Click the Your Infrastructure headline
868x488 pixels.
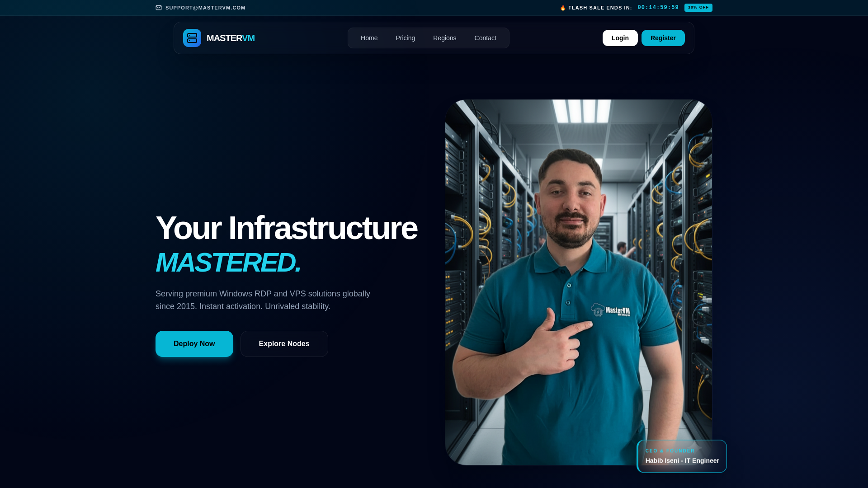[x=286, y=228]
